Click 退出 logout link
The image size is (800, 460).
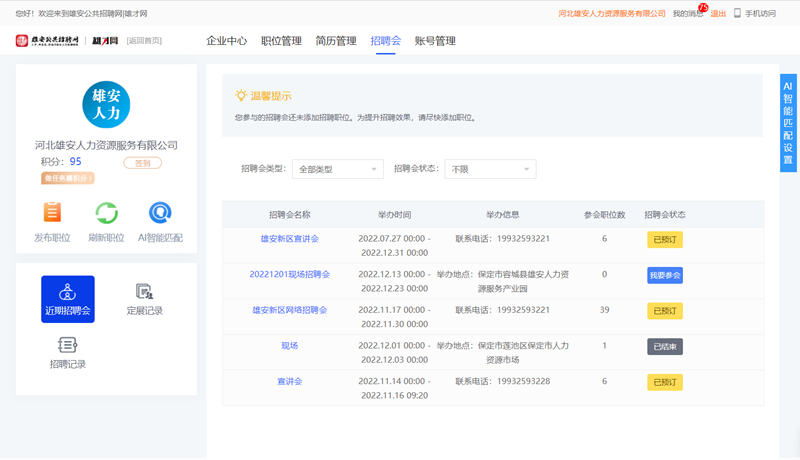click(718, 14)
